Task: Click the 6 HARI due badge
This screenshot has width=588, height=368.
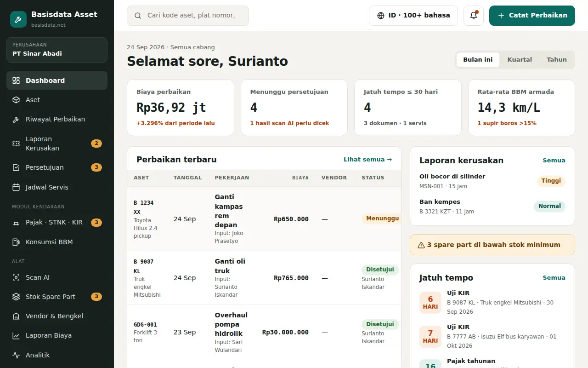Action: tap(430, 303)
